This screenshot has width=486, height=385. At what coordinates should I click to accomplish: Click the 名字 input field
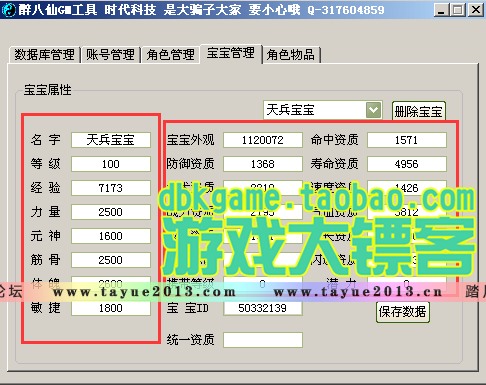coord(111,140)
